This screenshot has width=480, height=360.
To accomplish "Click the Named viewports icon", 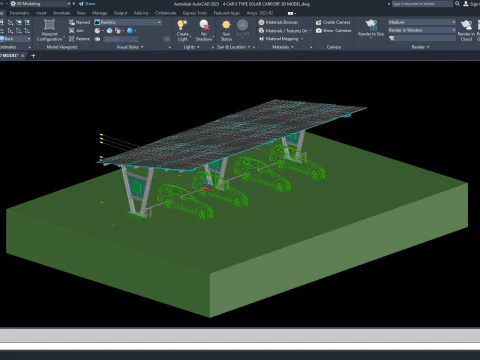I will (72, 22).
